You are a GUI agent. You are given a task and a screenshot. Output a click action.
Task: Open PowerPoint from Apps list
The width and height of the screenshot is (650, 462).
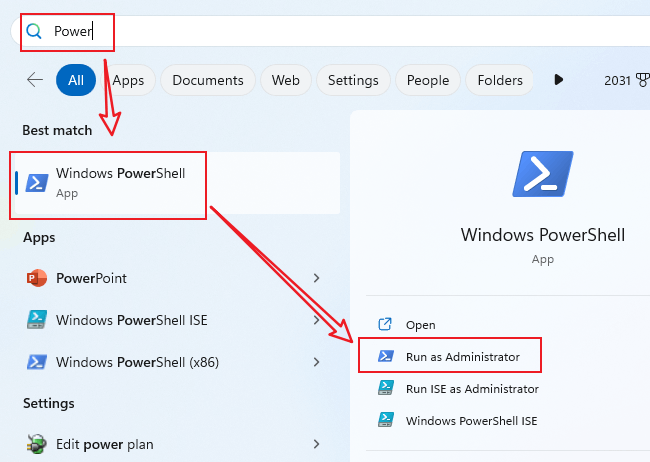coord(177,278)
